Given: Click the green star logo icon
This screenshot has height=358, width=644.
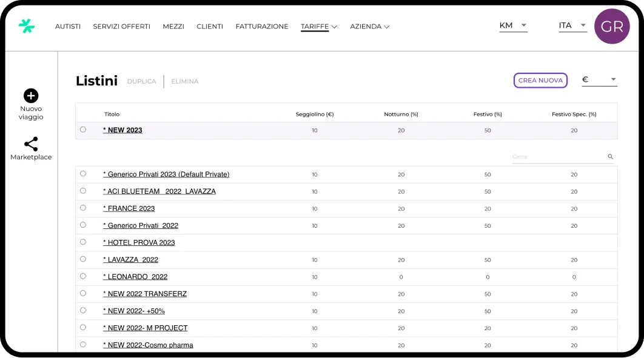Looking at the screenshot, I should (27, 26).
